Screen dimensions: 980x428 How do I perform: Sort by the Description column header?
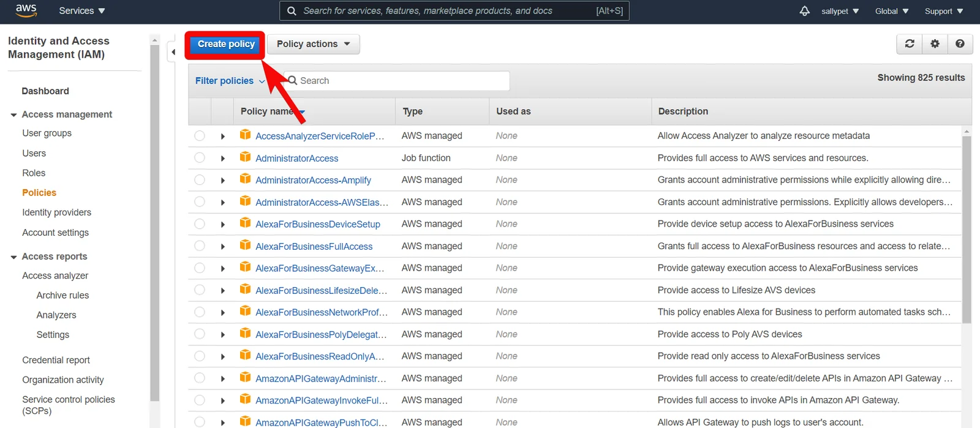tap(683, 111)
